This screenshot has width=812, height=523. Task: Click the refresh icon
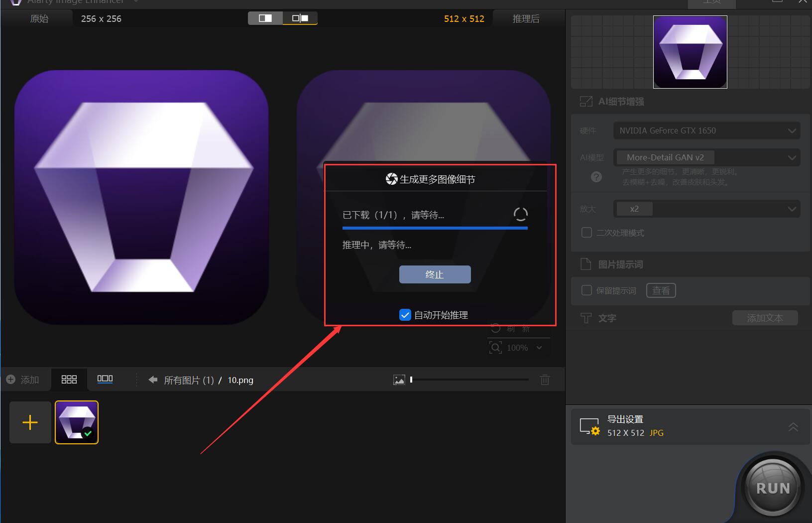click(496, 328)
